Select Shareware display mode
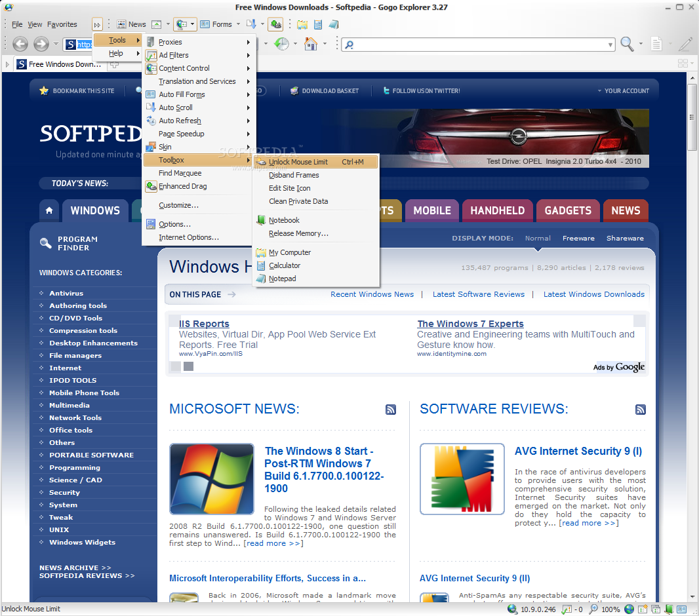The image size is (699, 616). pyautogui.click(x=625, y=239)
